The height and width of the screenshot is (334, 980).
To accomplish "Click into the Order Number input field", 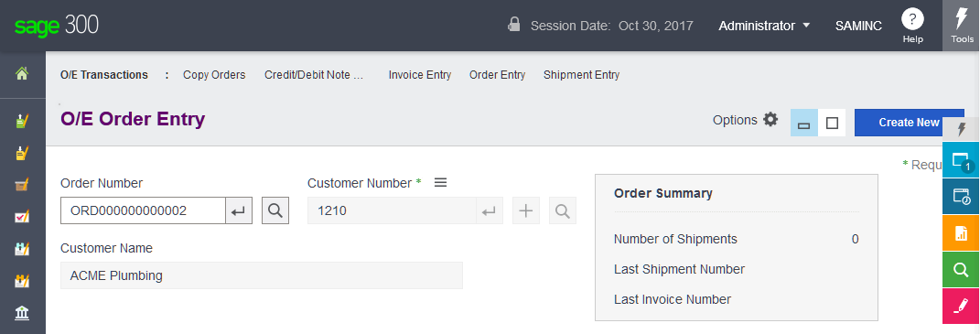I will coord(143,210).
